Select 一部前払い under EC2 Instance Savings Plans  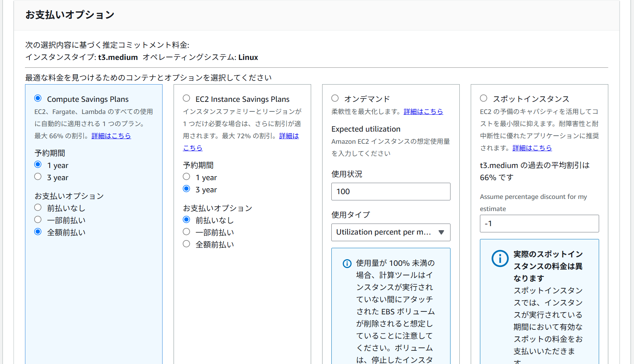[186, 232]
